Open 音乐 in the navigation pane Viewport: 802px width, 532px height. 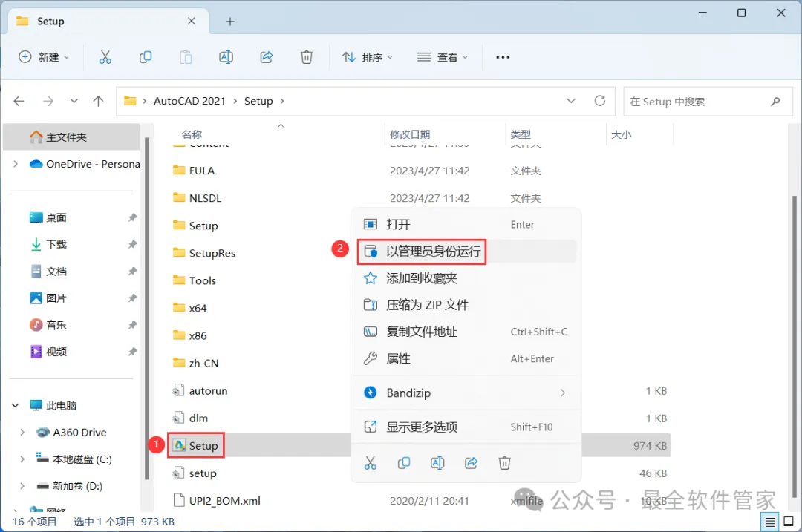(x=56, y=325)
